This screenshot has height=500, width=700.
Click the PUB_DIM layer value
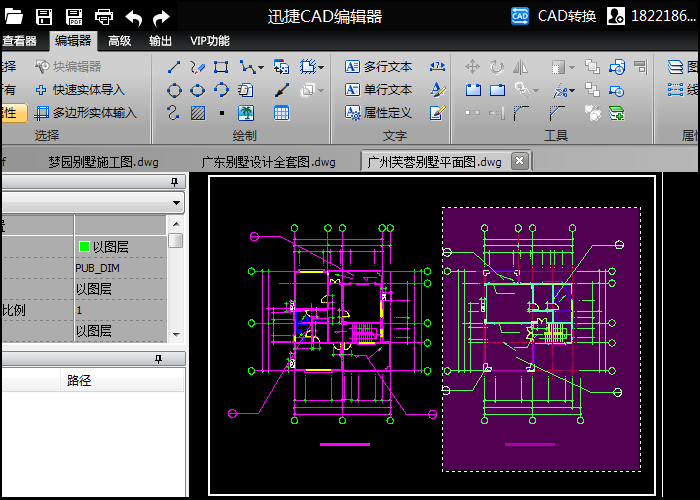click(98, 268)
